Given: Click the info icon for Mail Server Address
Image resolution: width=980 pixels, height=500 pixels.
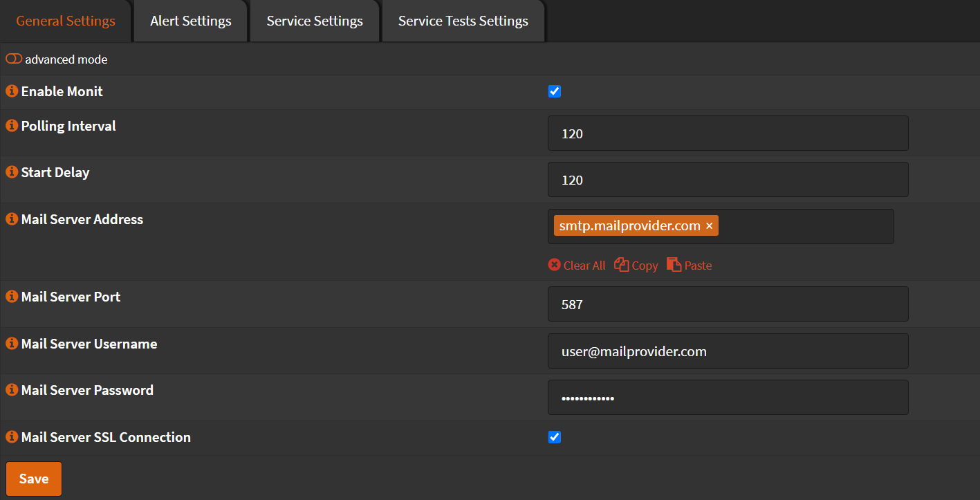Looking at the screenshot, I should coord(12,219).
